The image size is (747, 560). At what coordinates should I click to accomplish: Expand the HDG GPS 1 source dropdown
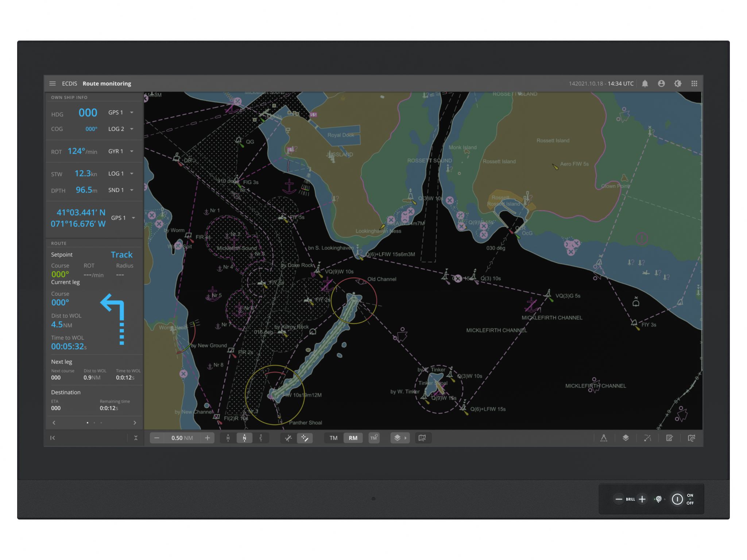(x=132, y=113)
